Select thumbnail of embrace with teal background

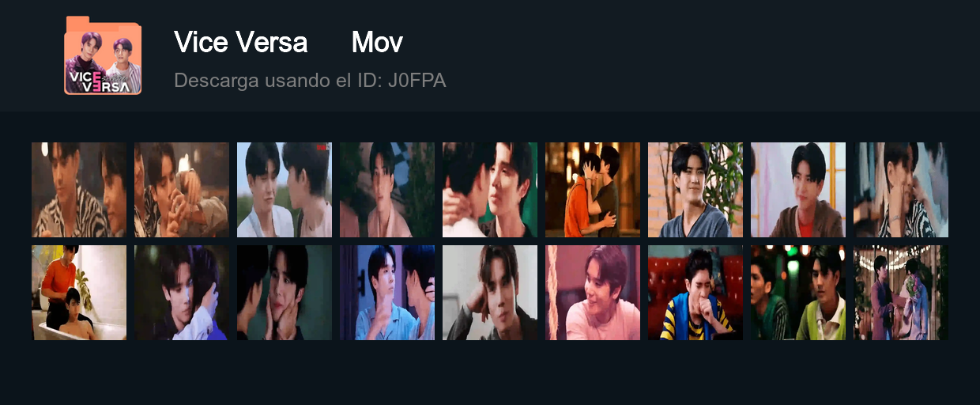click(490, 190)
